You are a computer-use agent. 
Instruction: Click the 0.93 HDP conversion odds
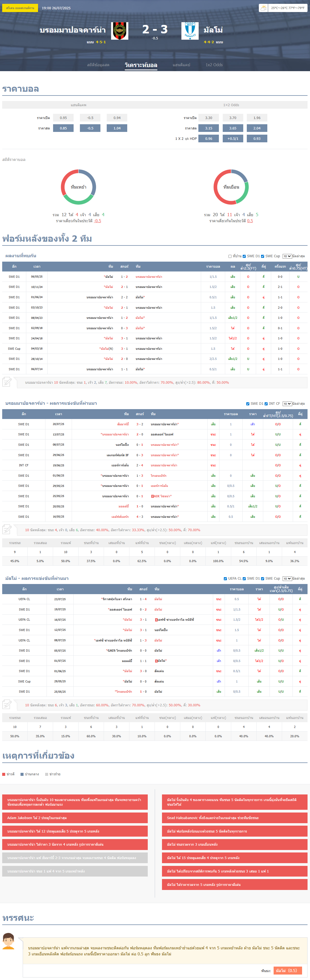click(257, 138)
